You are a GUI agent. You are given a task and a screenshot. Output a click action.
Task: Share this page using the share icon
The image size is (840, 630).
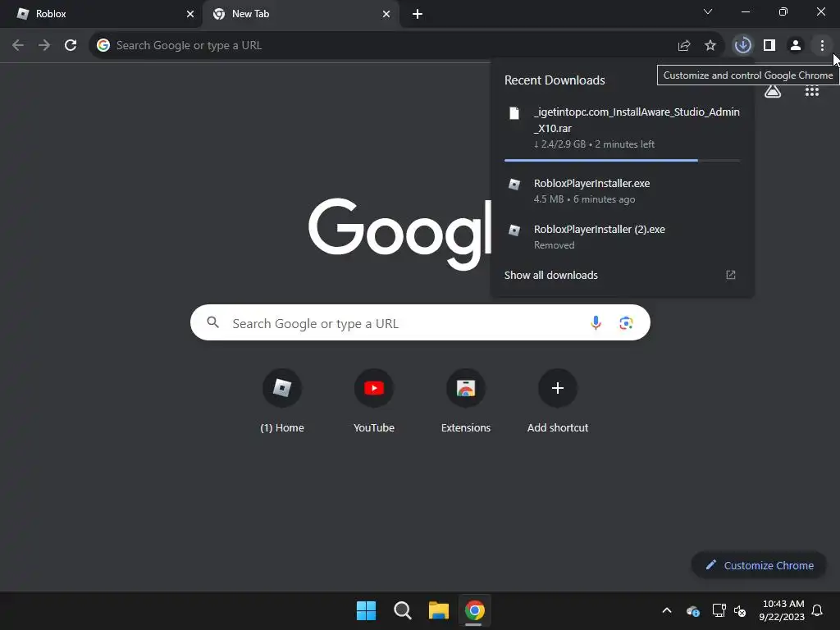tap(684, 46)
